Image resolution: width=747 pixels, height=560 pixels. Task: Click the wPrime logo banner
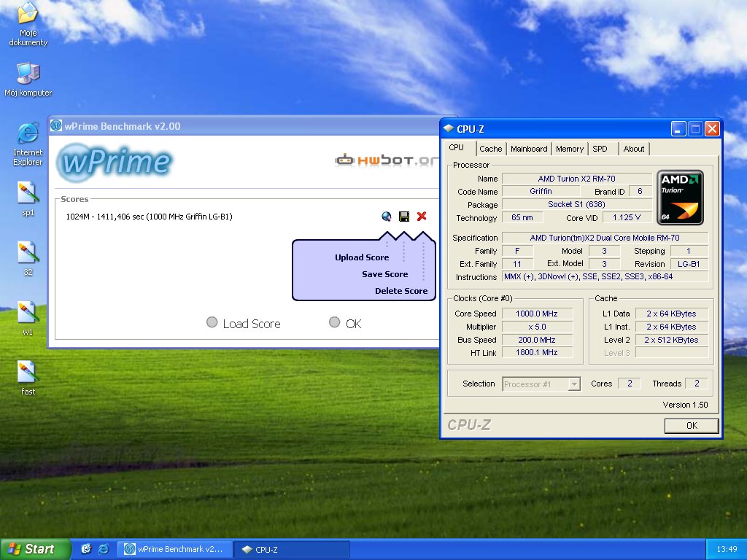(x=115, y=162)
